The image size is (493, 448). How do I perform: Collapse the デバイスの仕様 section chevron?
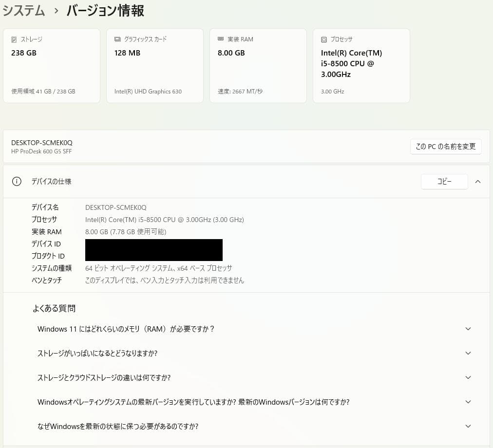pos(478,181)
